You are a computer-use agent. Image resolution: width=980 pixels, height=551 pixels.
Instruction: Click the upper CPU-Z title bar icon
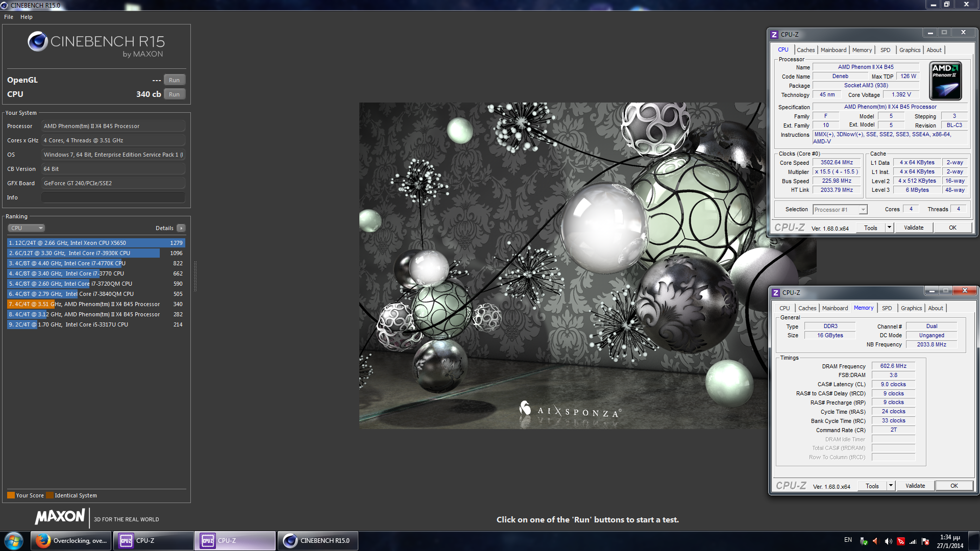(774, 34)
